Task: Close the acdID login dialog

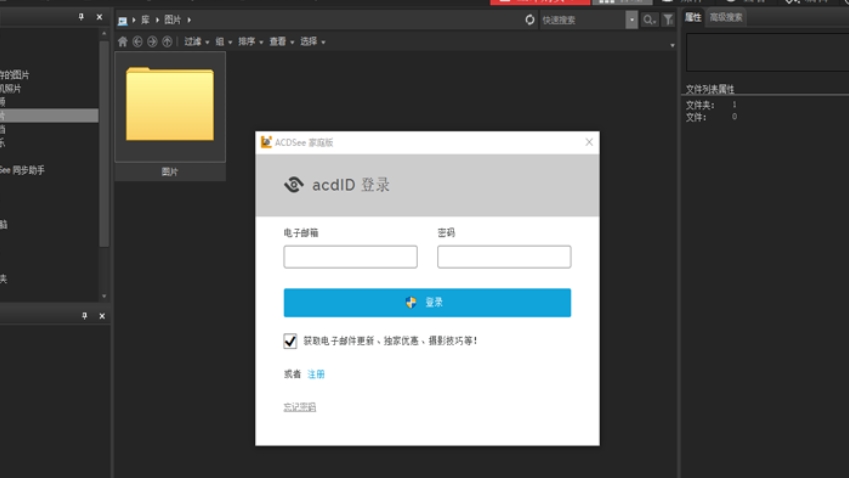Action: click(589, 142)
